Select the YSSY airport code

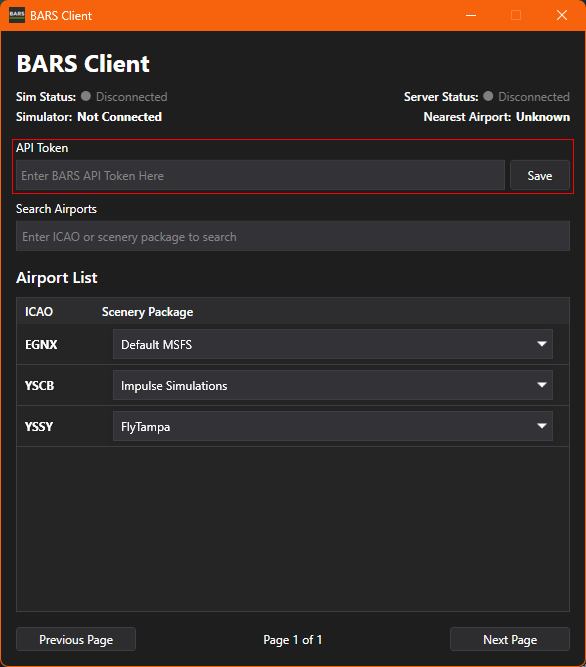pos(39,427)
